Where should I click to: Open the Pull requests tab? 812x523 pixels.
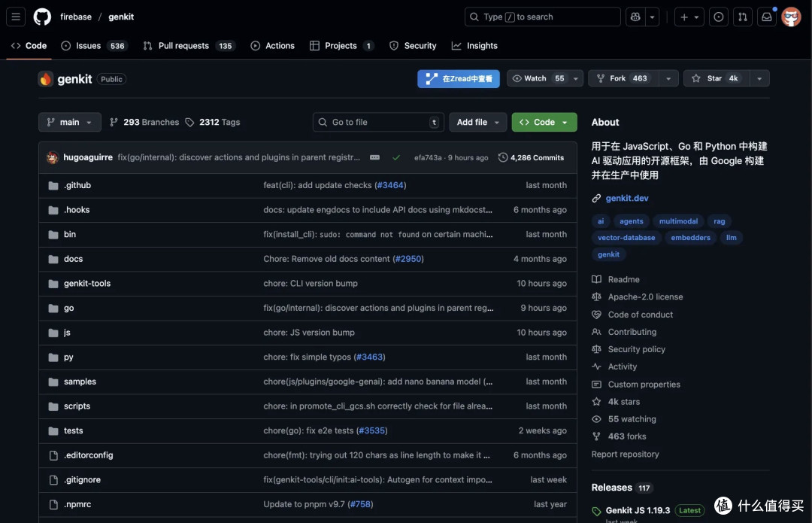pos(189,46)
